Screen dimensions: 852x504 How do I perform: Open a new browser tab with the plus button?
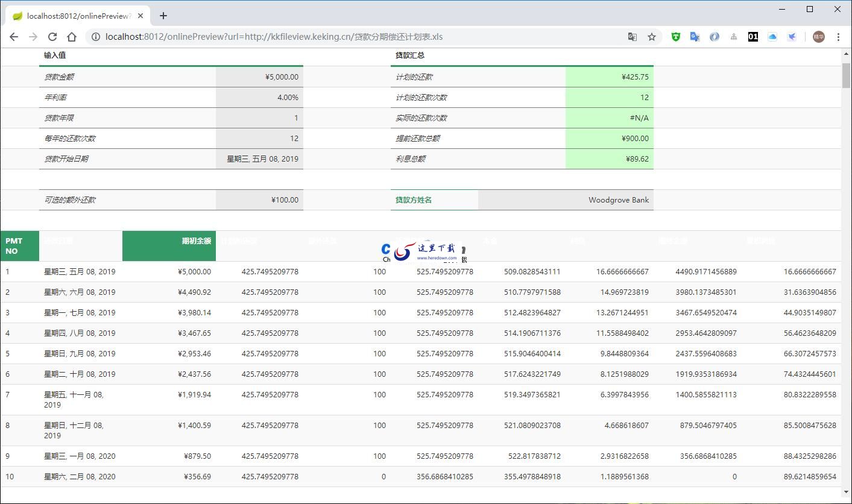coord(163,16)
